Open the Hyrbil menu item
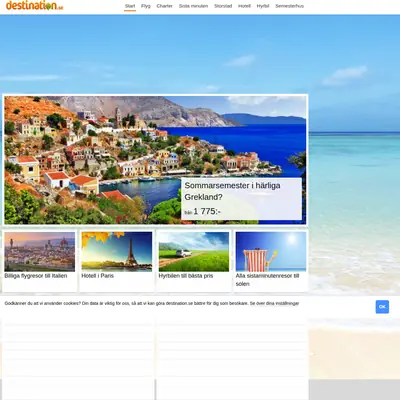The width and height of the screenshot is (400, 400). tap(263, 6)
